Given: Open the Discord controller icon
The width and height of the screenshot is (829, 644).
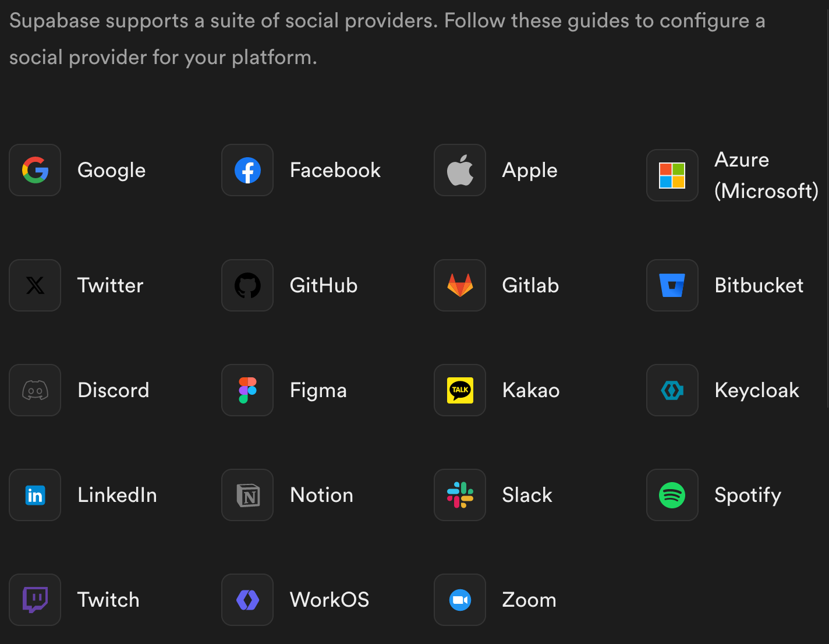Looking at the screenshot, I should click(35, 390).
